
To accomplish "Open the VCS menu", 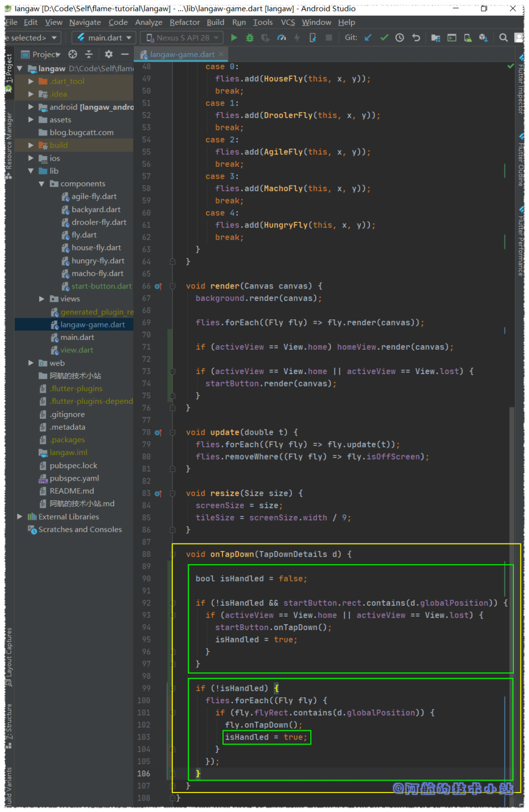I will [x=288, y=22].
